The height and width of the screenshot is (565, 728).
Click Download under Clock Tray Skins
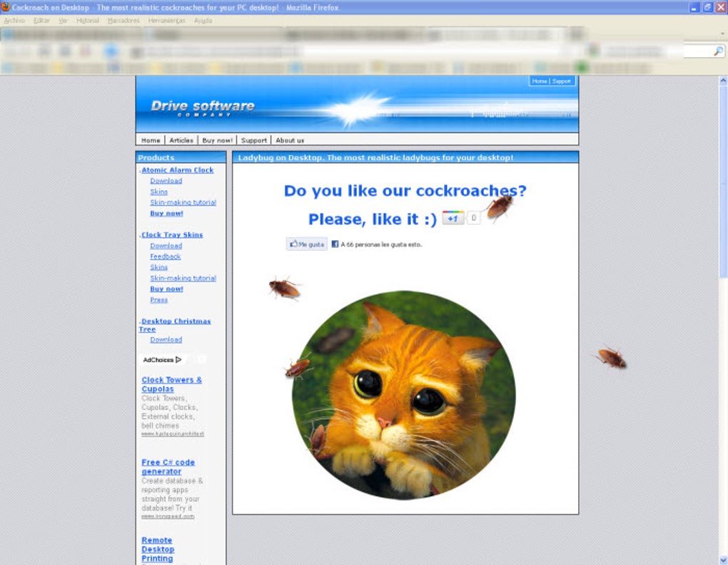point(166,246)
